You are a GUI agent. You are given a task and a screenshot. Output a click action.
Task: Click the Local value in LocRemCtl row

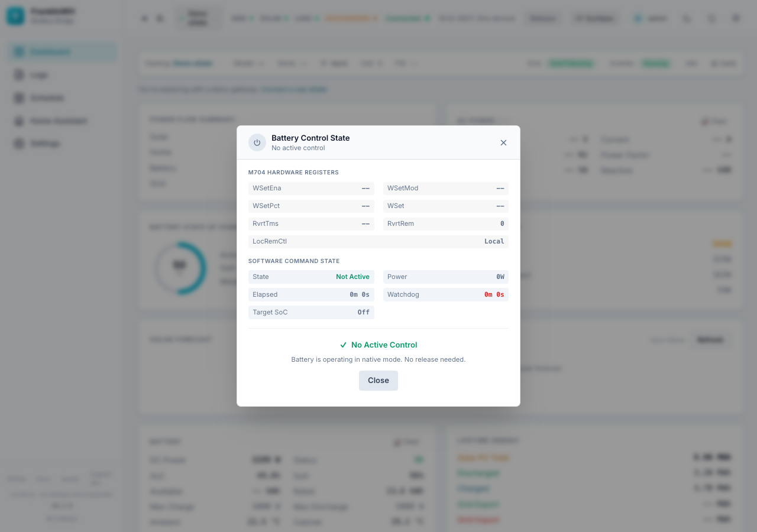[494, 242]
